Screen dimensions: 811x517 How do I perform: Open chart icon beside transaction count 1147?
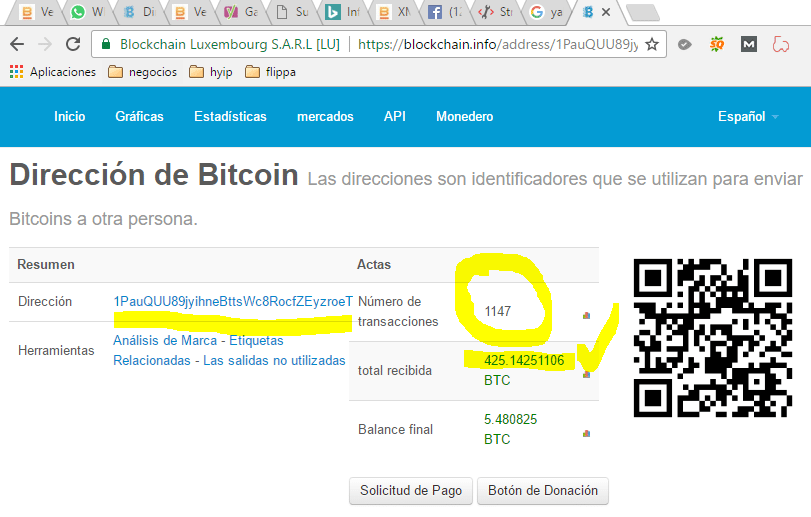tap(587, 315)
